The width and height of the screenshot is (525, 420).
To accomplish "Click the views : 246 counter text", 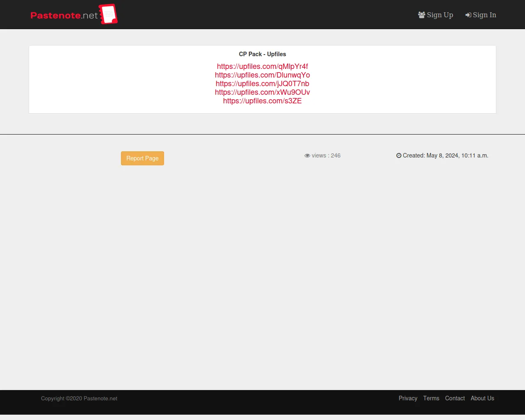I will 326,155.
